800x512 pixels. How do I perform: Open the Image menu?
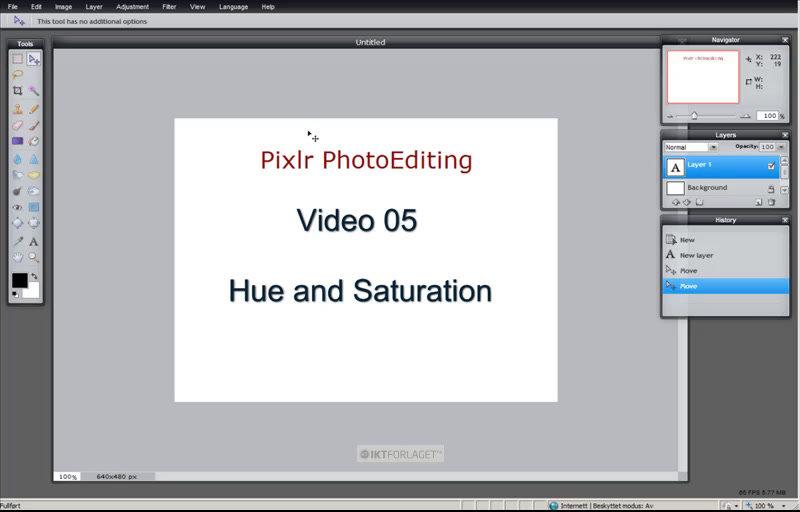63,7
